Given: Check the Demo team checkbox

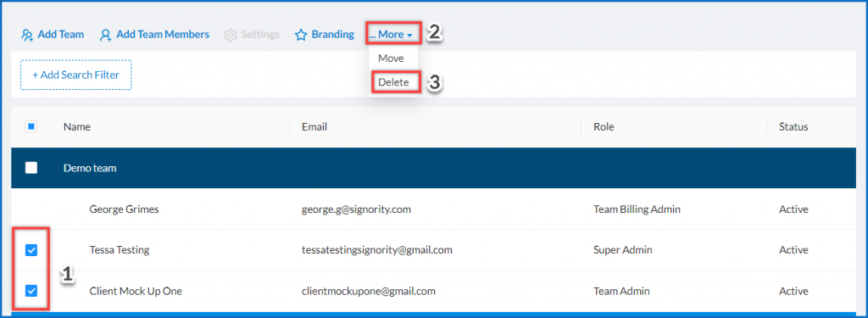Looking at the screenshot, I should 31,168.
